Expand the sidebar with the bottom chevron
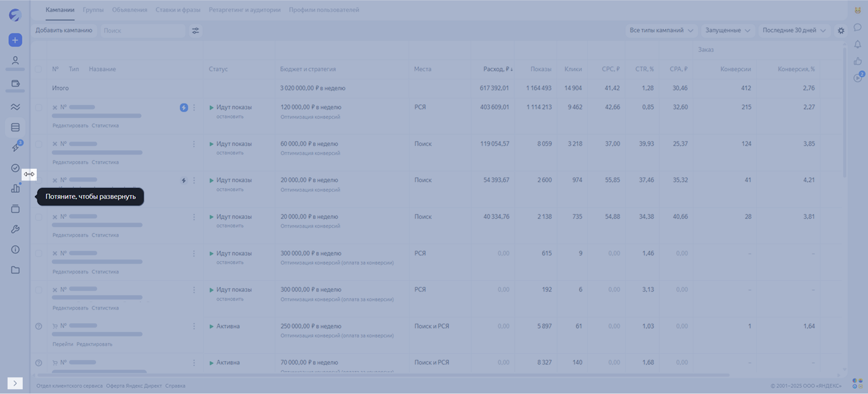Screen dimensions: 868x394 point(15,383)
